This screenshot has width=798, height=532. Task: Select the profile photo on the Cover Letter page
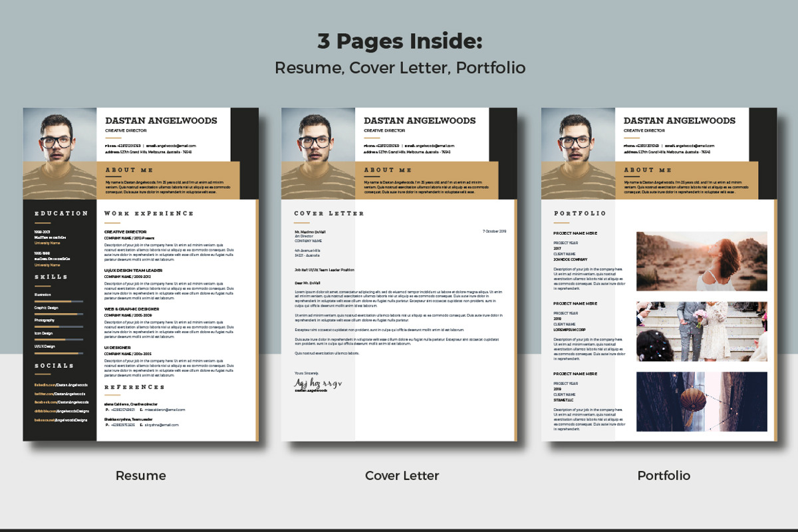(x=318, y=153)
